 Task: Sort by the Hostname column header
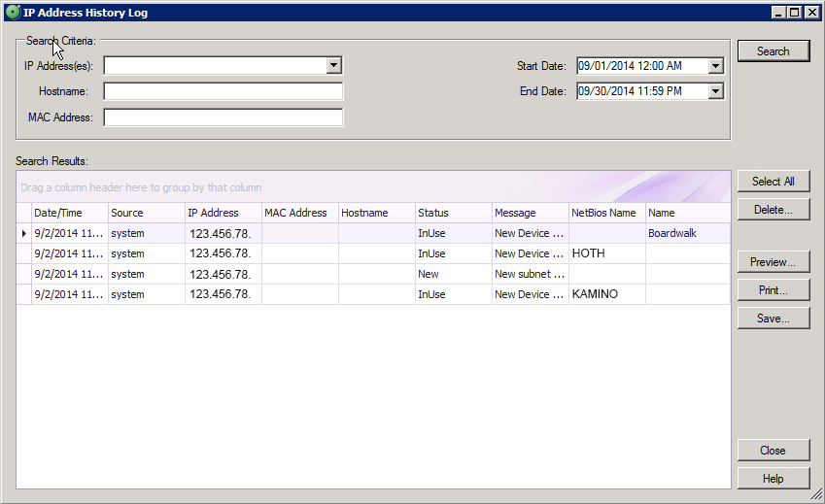pyautogui.click(x=377, y=213)
